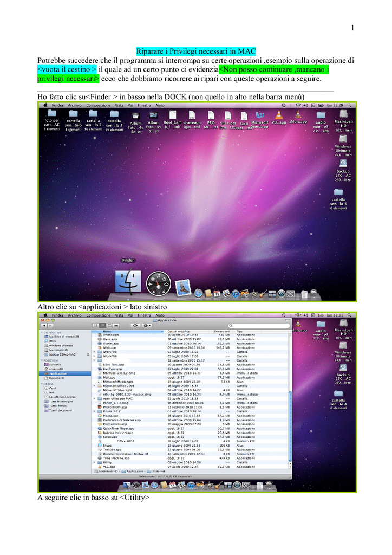Switch Finder window to column view
392x555 pixels.
tap(109, 325)
